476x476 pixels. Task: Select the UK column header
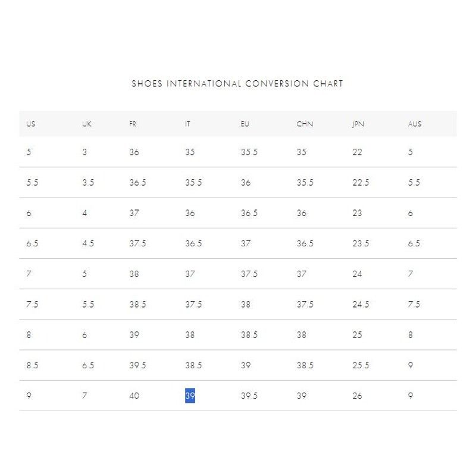click(x=87, y=124)
